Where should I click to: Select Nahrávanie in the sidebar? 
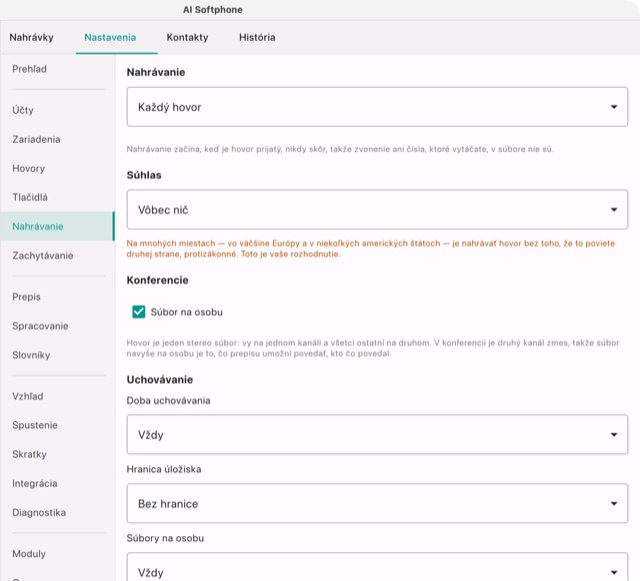click(x=57, y=226)
